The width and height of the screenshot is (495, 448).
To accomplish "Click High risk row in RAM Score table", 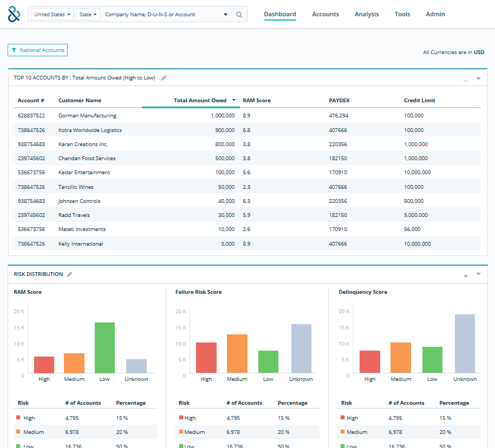I will tap(85, 418).
